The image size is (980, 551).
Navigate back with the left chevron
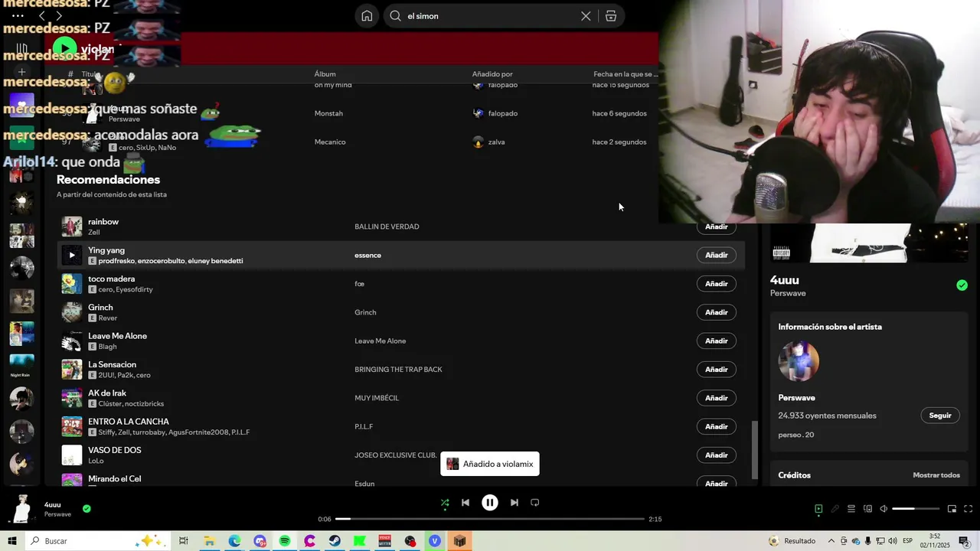click(41, 15)
